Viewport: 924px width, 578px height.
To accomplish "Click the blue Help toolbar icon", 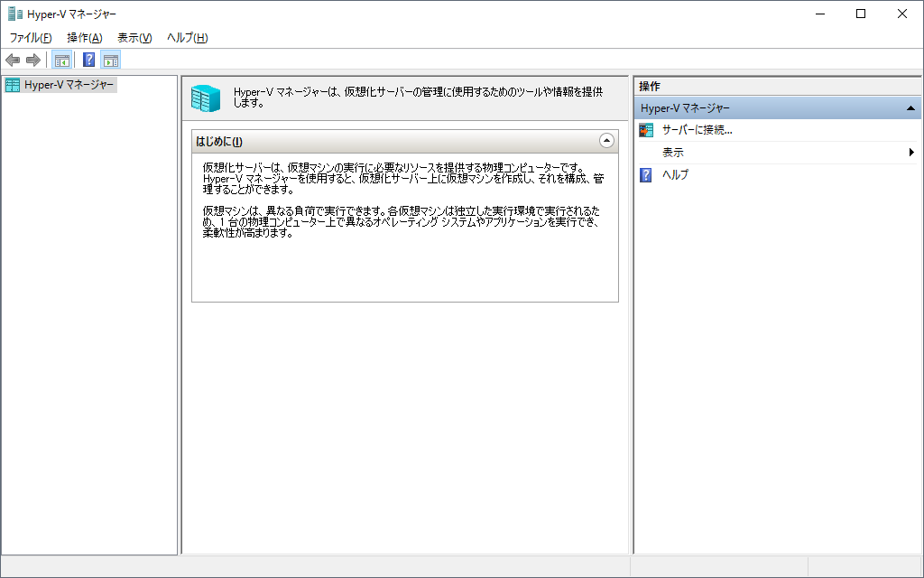I will tap(89, 60).
